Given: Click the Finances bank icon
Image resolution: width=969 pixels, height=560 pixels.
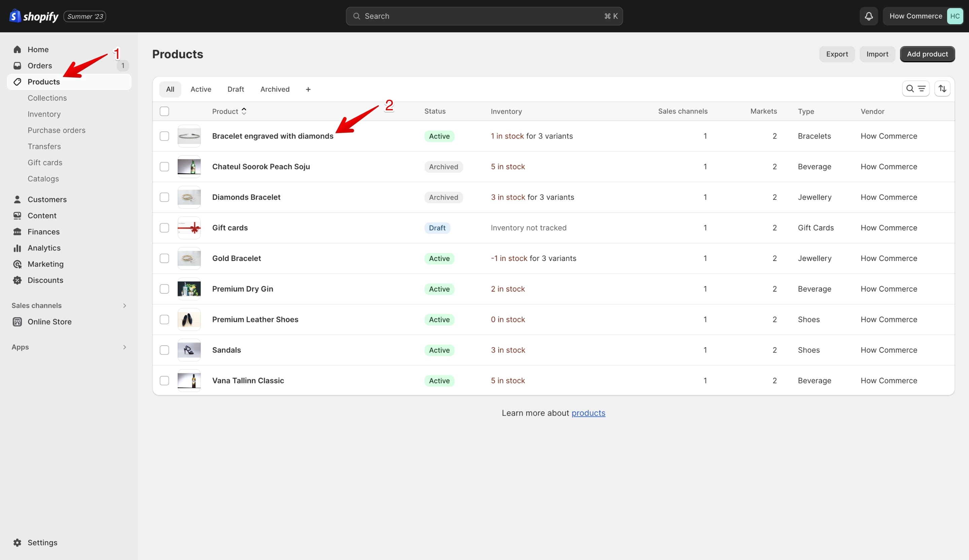Looking at the screenshot, I should coord(17,232).
